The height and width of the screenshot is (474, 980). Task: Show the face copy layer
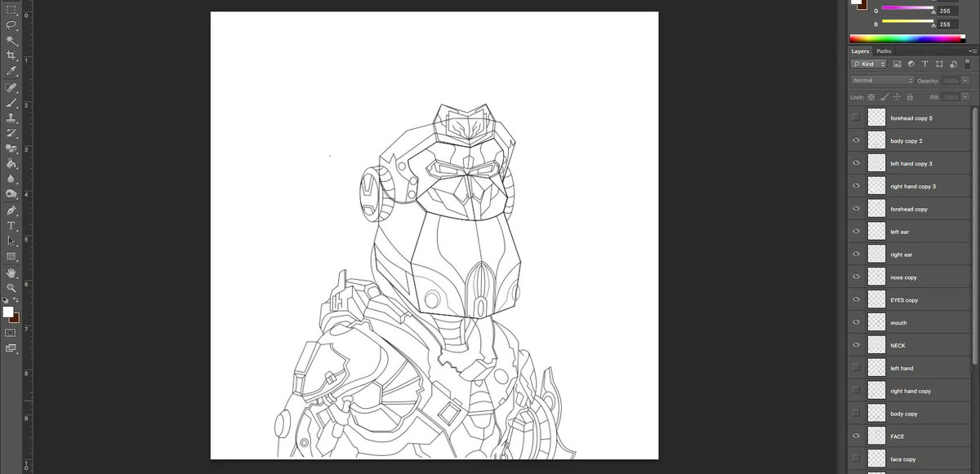tap(856, 459)
